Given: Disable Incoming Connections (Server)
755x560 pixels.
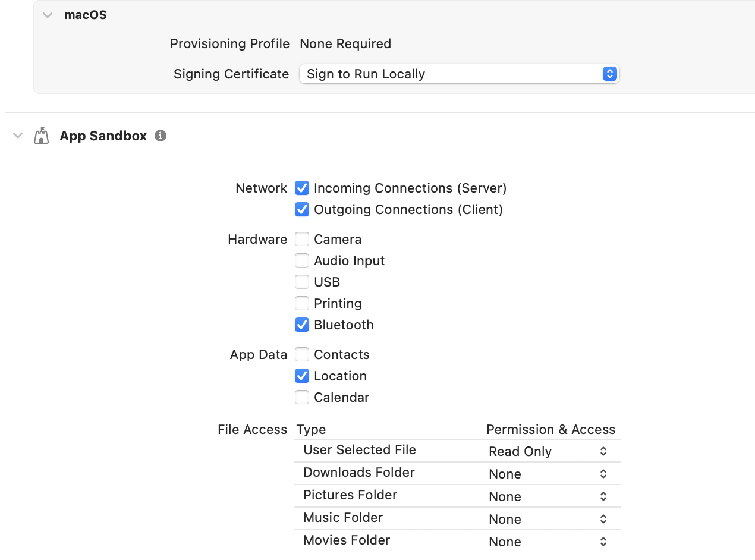Looking at the screenshot, I should 302,188.
